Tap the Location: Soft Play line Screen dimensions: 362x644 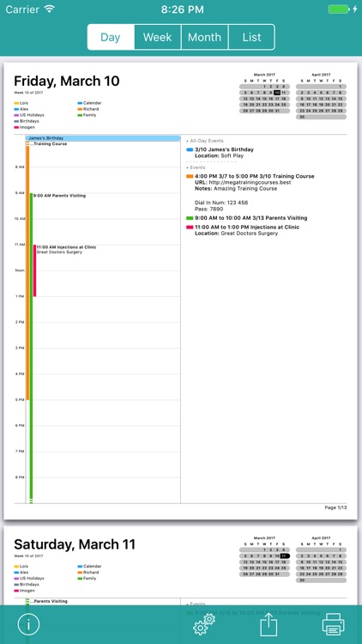[219, 155]
